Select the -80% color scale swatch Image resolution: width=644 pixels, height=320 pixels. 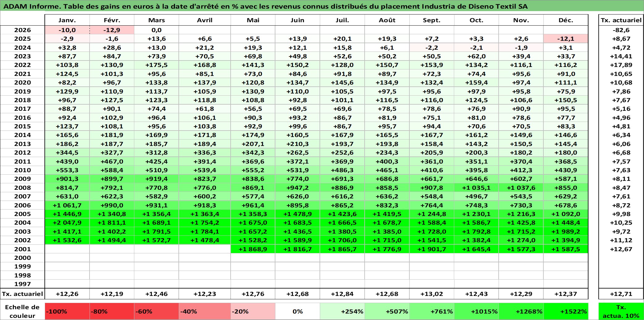click(x=112, y=311)
